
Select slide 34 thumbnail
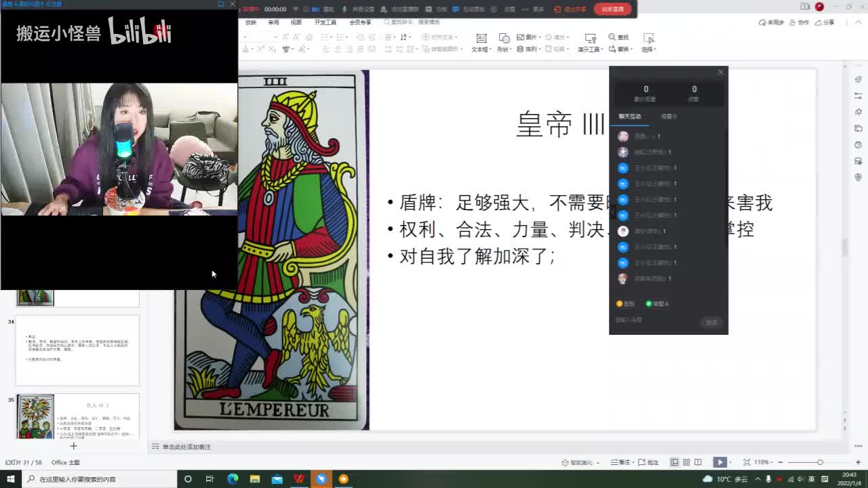pos(77,350)
